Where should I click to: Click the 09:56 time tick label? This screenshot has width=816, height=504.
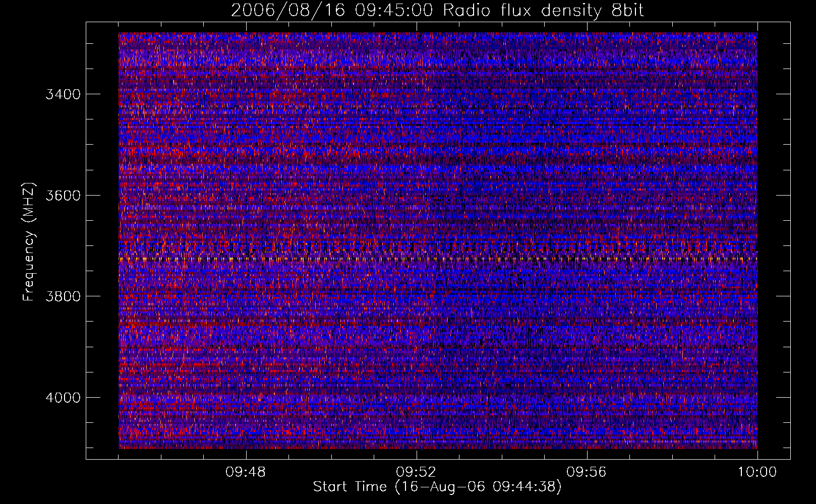coord(587,472)
